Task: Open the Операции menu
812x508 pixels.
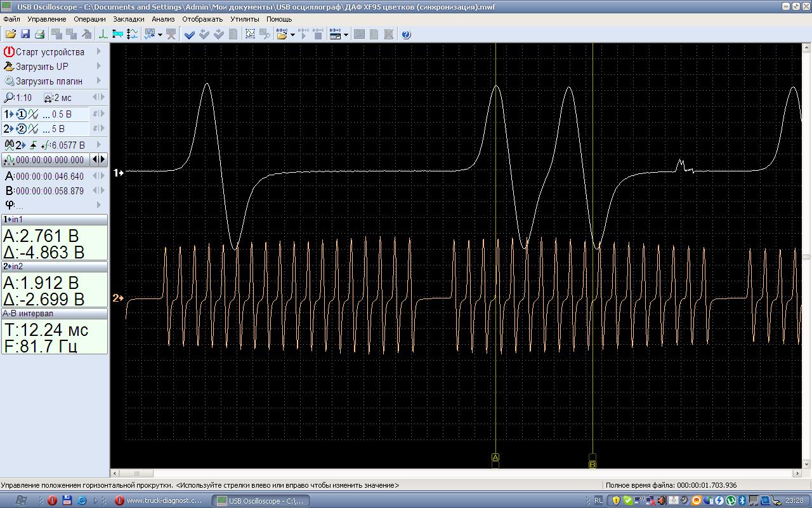Action: (89, 19)
